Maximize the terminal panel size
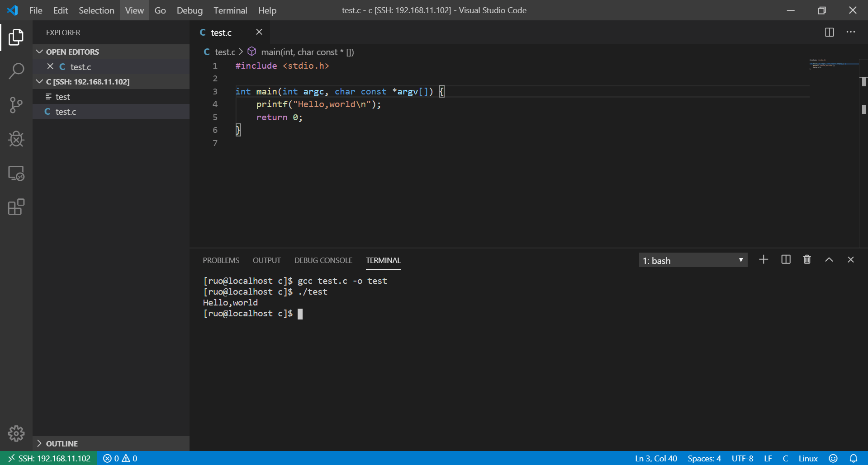The width and height of the screenshot is (868, 465). coord(829,260)
